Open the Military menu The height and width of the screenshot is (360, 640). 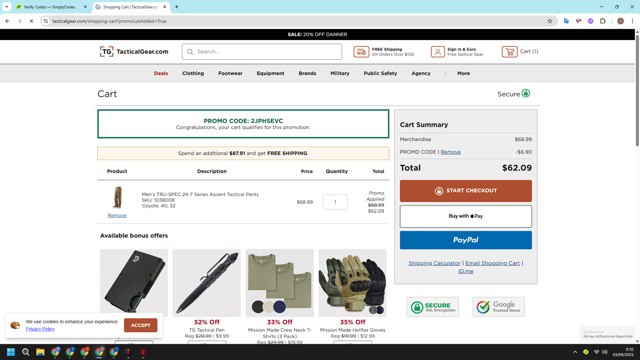pos(340,73)
